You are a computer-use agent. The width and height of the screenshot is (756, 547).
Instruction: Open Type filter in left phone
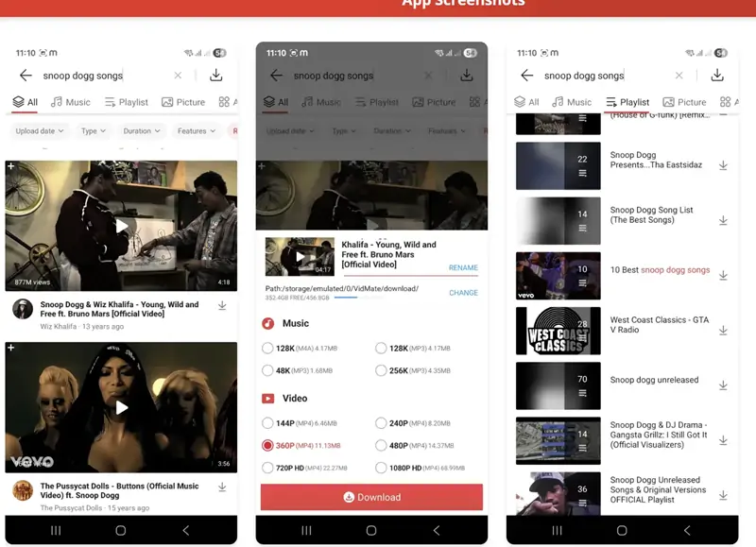(x=93, y=131)
